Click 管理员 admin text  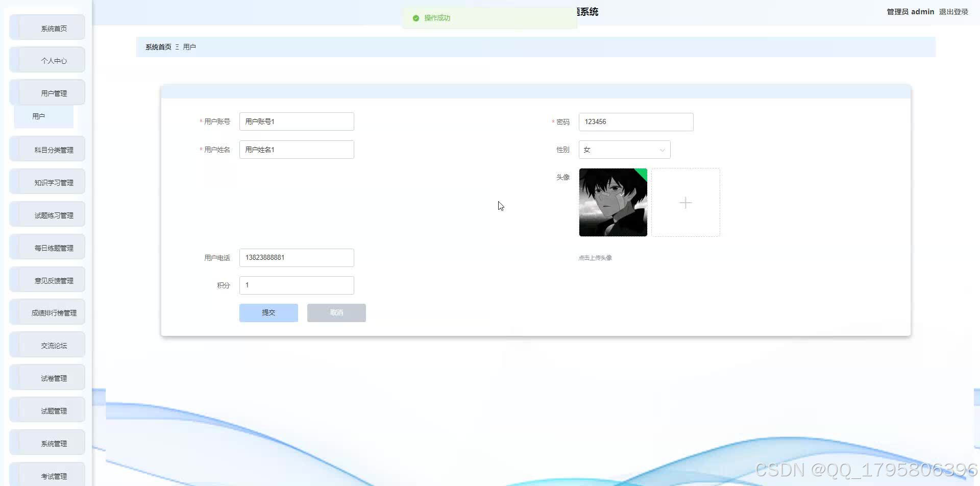(x=910, y=12)
